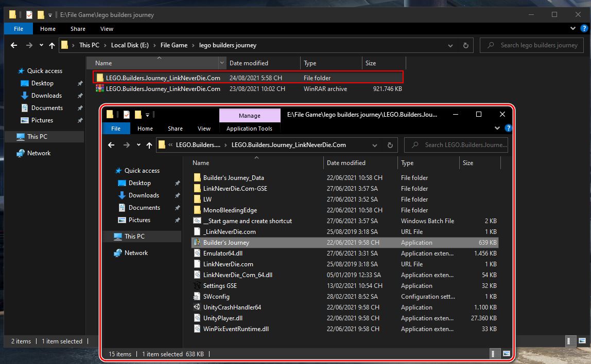Click the Builder's Journey application icon
Image resolution: width=591 pixels, height=364 pixels.
coord(197,243)
